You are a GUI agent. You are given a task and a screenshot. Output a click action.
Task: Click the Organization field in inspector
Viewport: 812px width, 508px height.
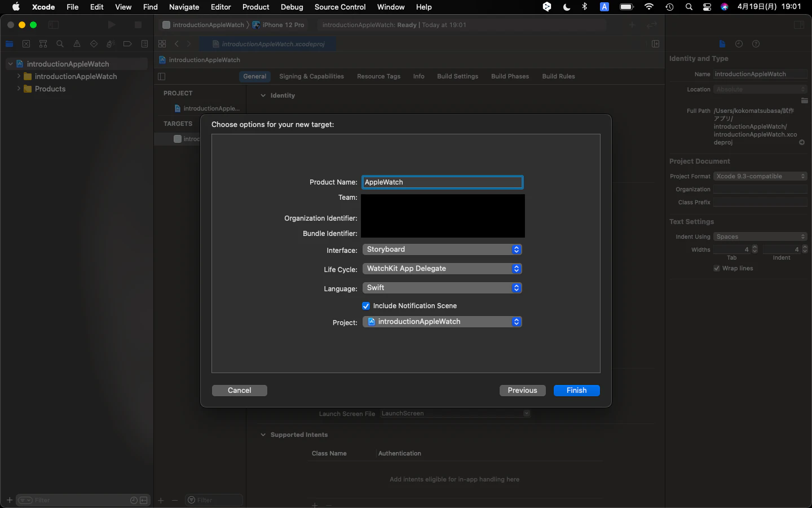[760, 189]
